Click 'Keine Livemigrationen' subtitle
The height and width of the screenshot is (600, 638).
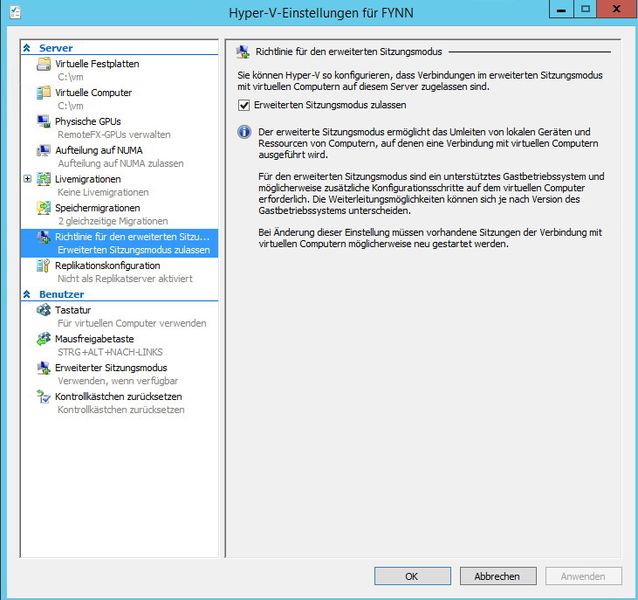pyautogui.click(x=103, y=192)
